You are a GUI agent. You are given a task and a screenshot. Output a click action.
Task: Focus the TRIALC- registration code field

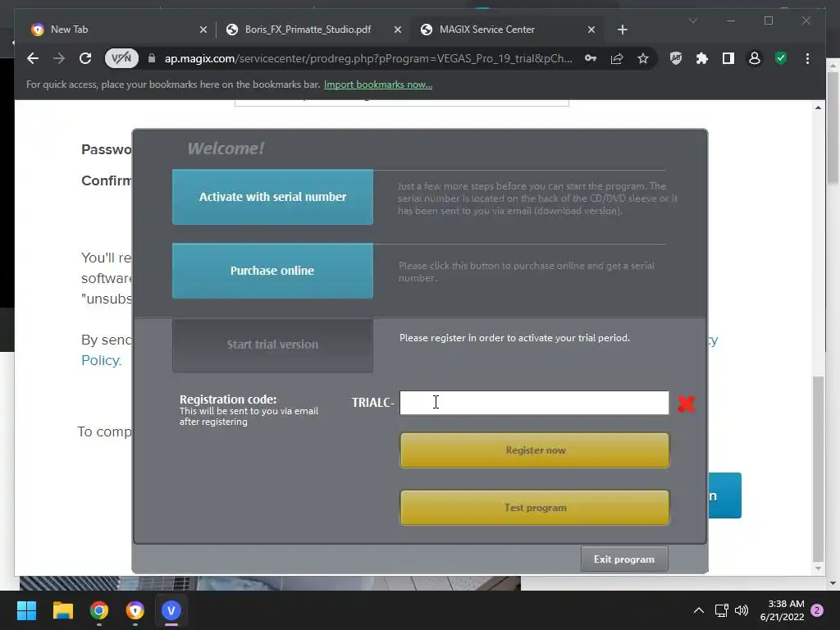click(534, 403)
